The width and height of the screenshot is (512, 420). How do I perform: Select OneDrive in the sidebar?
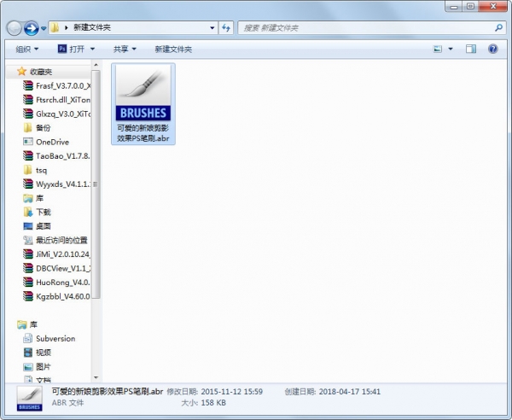pos(46,142)
